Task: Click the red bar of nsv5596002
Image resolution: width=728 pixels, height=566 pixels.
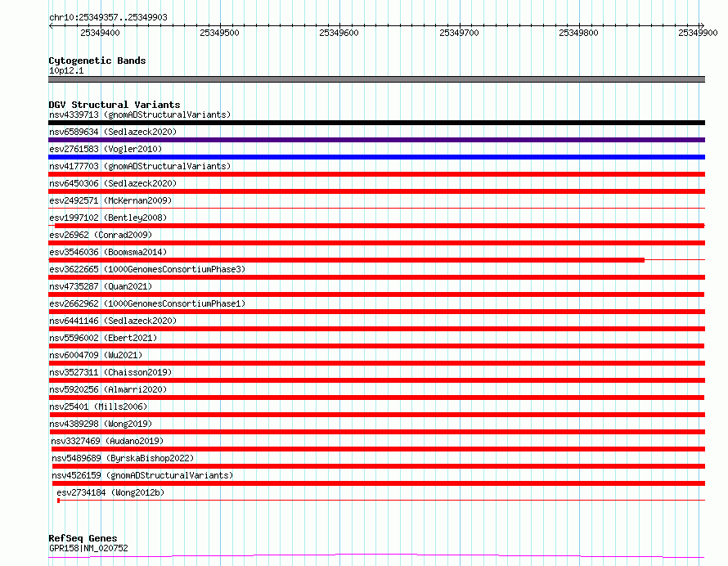Action: click(376, 346)
